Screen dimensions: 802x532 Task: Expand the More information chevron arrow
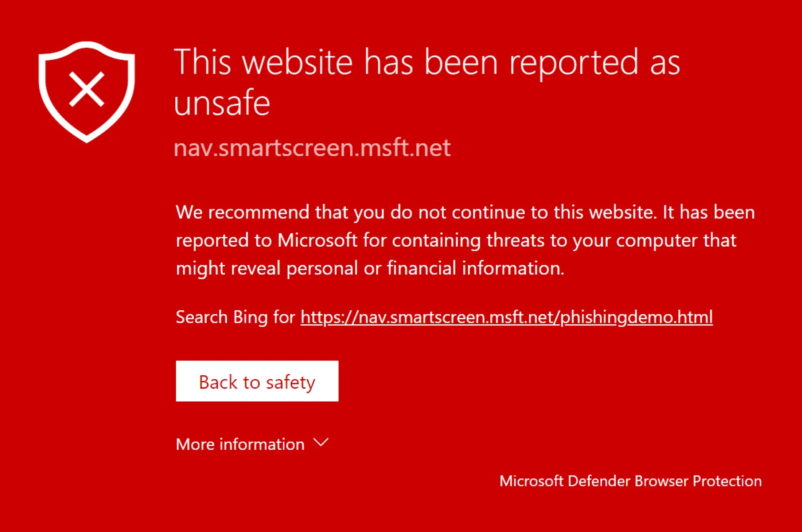coord(321,443)
